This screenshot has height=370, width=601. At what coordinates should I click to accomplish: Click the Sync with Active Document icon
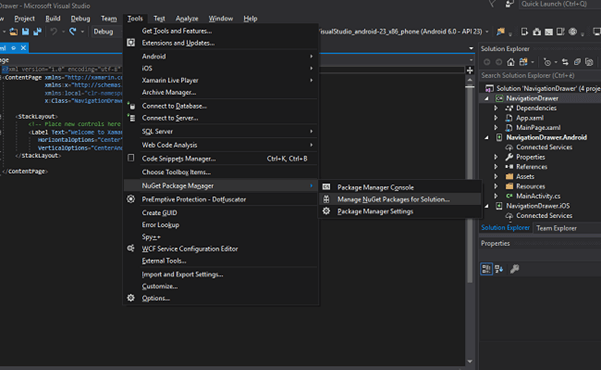(565, 62)
